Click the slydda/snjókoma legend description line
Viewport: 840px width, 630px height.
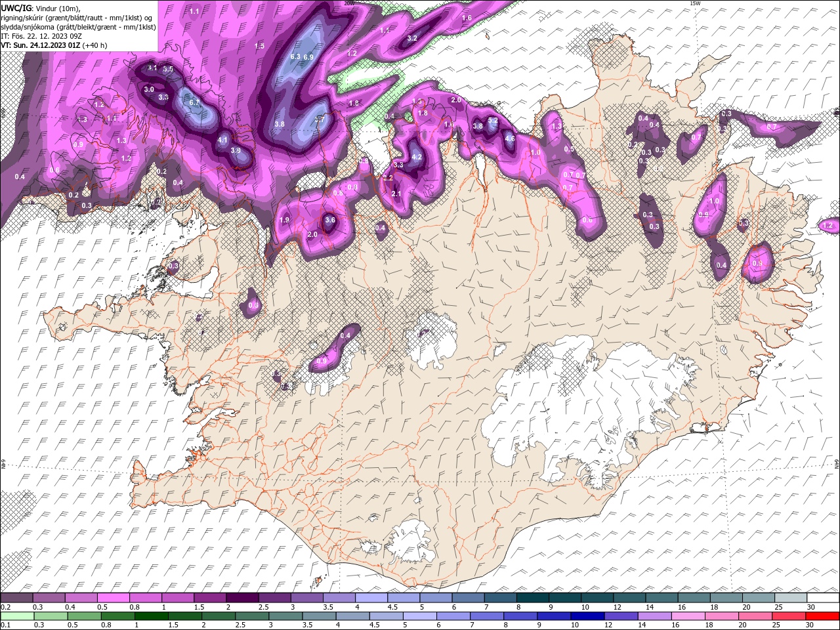77,27
